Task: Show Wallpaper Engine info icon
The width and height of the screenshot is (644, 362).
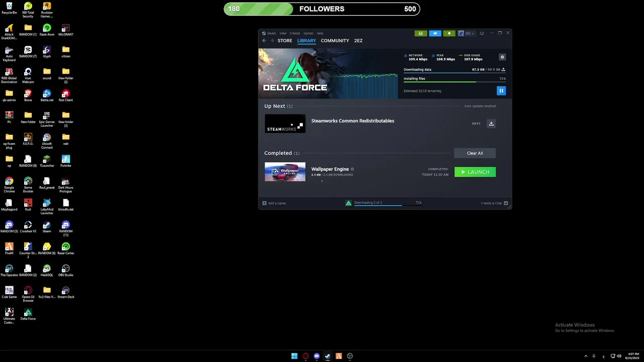Action: pyautogui.click(x=352, y=169)
